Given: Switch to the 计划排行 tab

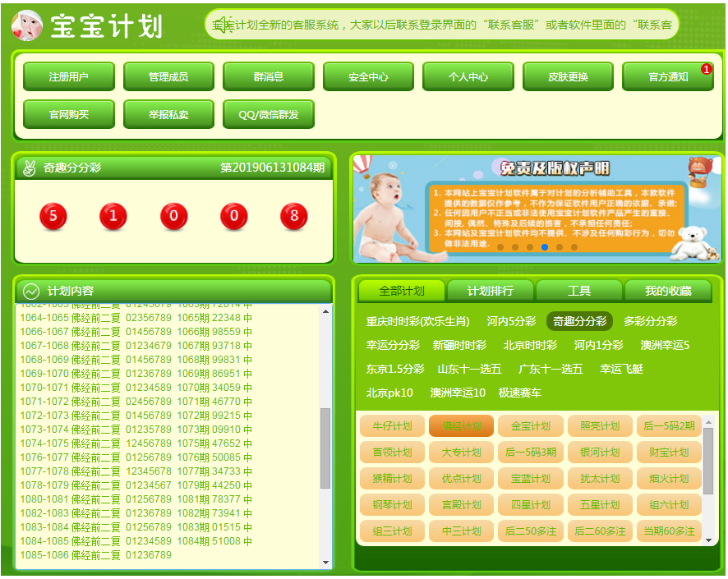Looking at the screenshot, I should pos(490,291).
